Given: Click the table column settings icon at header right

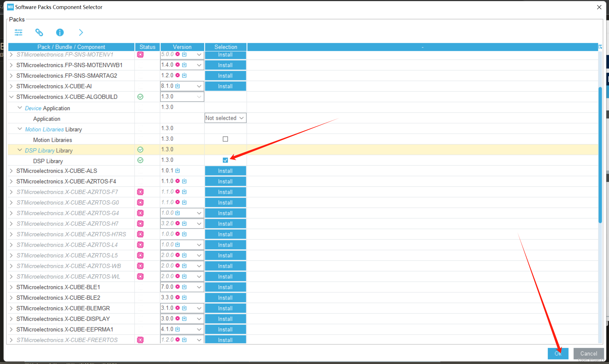Looking at the screenshot, I should coord(600,47).
